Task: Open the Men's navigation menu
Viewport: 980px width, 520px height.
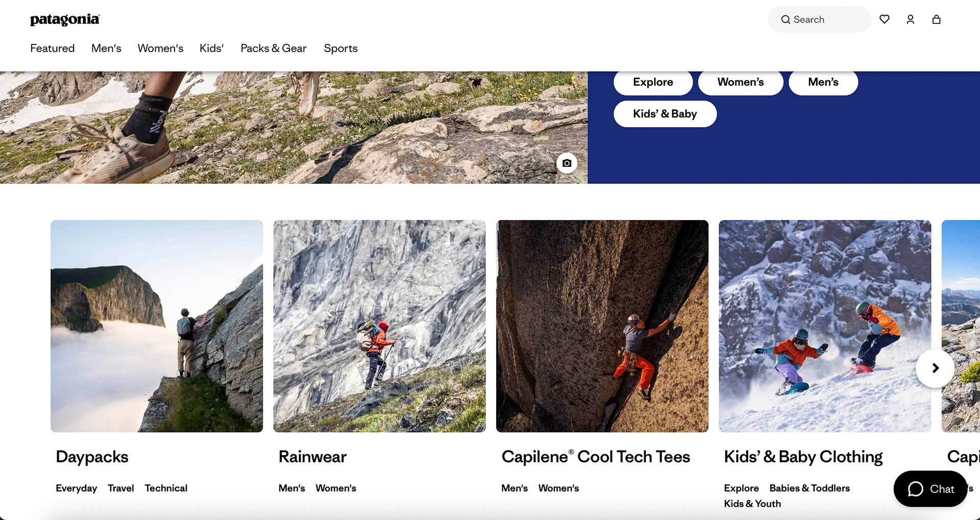Action: pos(106,48)
